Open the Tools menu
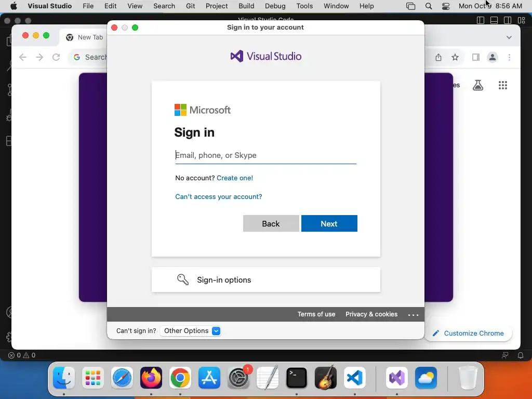 (x=304, y=6)
